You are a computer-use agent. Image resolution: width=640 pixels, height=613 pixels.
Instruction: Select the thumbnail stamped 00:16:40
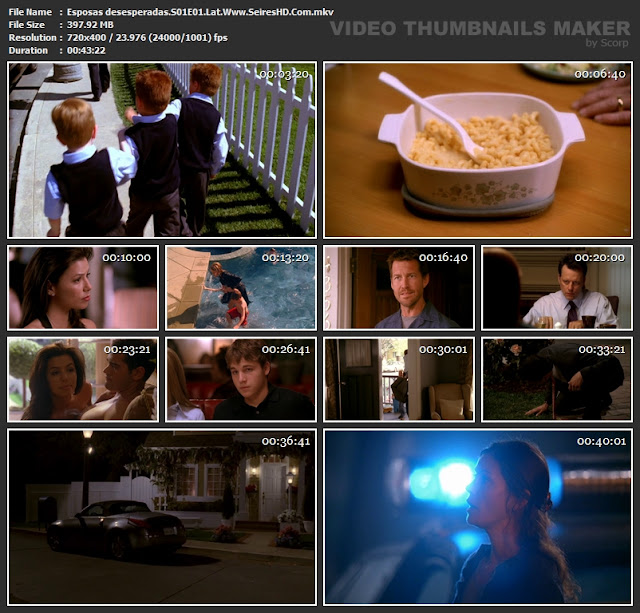click(x=399, y=287)
